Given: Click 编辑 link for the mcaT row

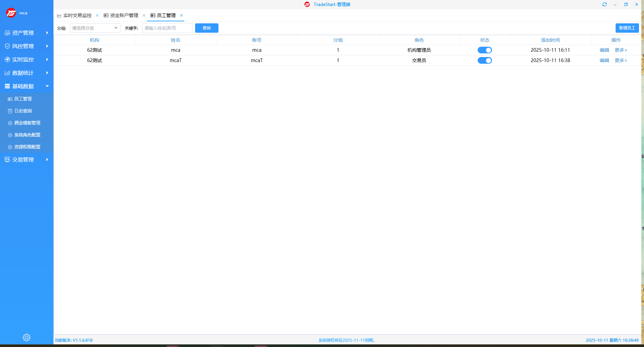Looking at the screenshot, I should click(x=604, y=60).
